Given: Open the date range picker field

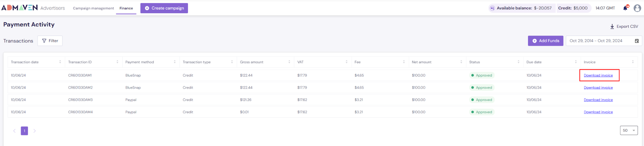Looking at the screenshot, I should coord(604,41).
